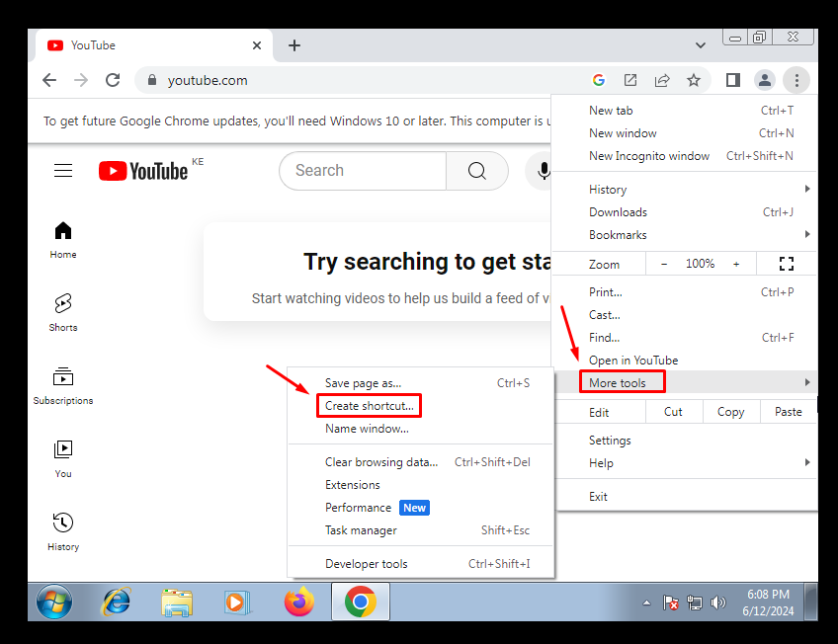Show hidden tray icons arrow
Screen dimensions: 838x644
(646, 603)
